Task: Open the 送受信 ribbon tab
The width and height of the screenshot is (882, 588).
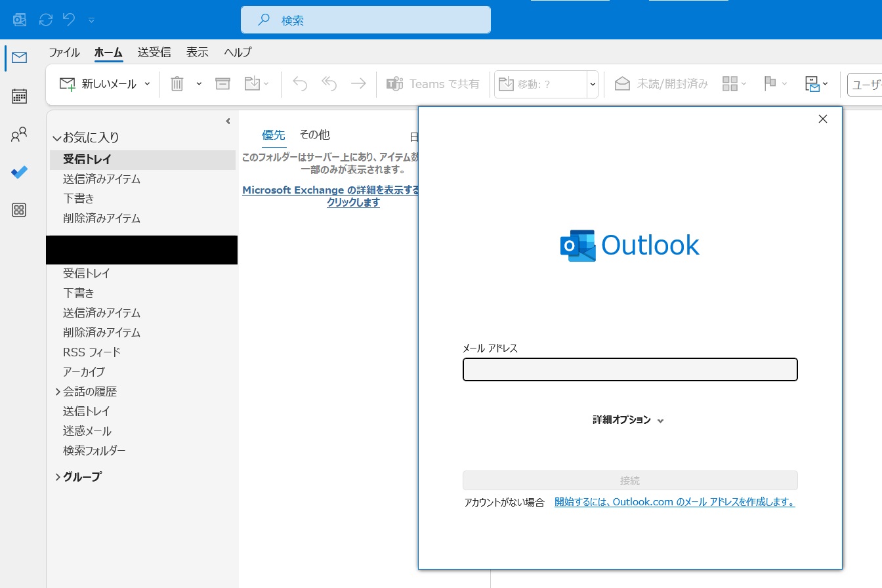Action: (154, 52)
